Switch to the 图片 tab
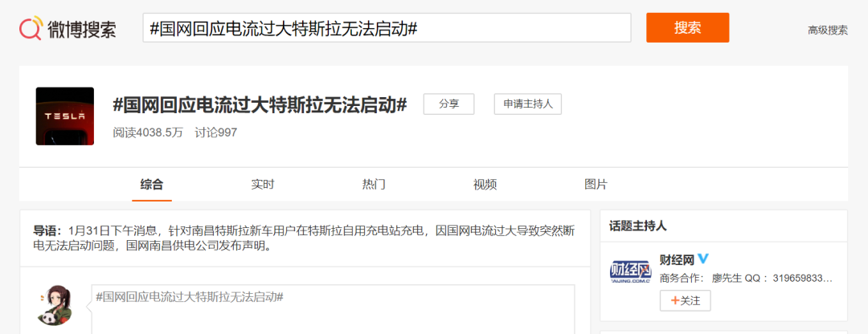This screenshot has height=334, width=868. [596, 185]
